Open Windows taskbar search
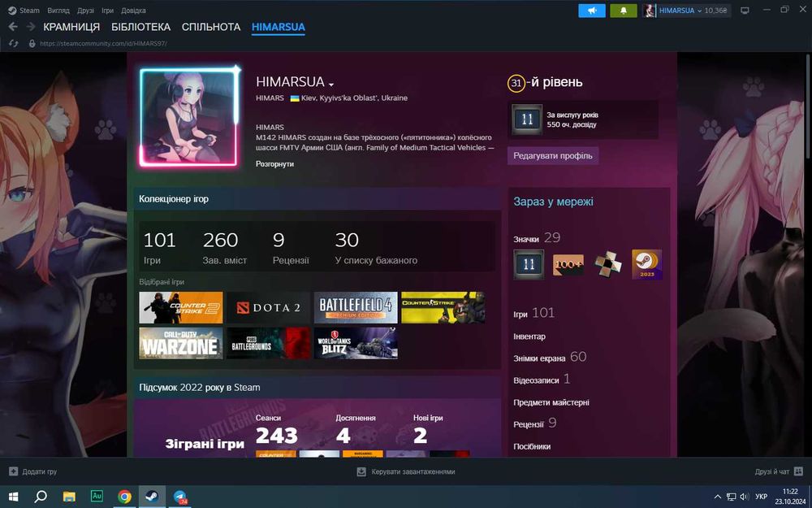This screenshot has width=812, height=508. pyautogui.click(x=41, y=497)
